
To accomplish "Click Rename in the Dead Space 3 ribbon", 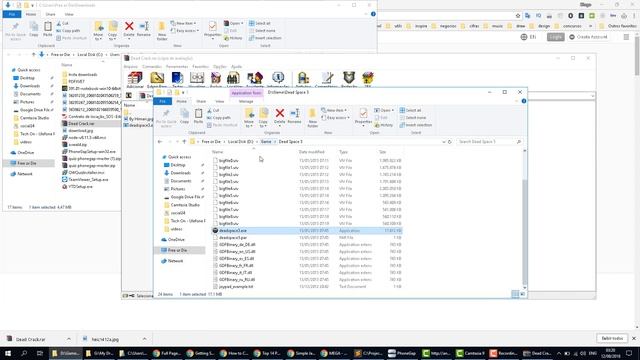I will (x=294, y=116).
